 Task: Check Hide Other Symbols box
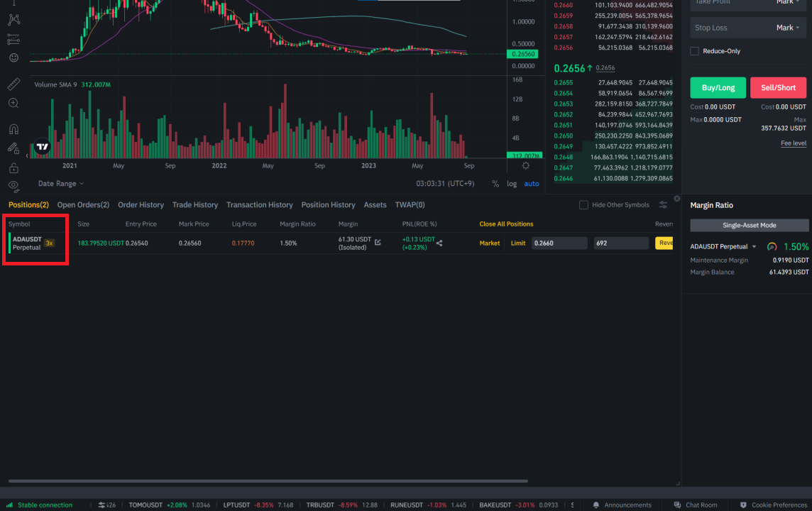coord(583,205)
